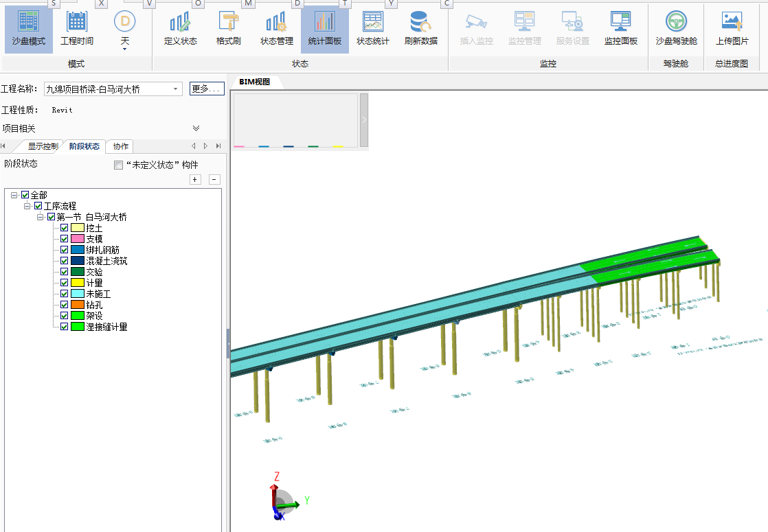Toggle the 混凝土浇筑 checkbox

64,261
